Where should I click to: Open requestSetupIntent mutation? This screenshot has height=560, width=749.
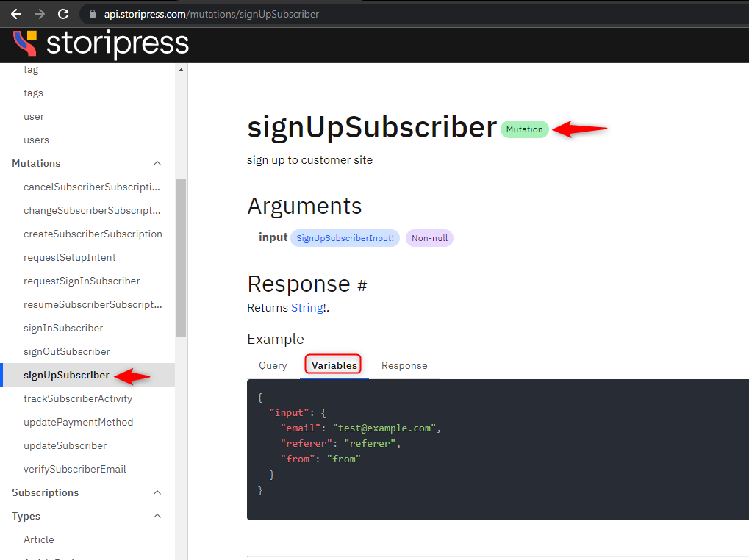70,257
